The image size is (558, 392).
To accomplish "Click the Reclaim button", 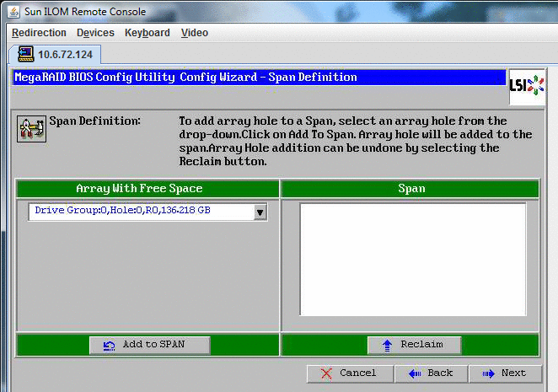I will (415, 345).
